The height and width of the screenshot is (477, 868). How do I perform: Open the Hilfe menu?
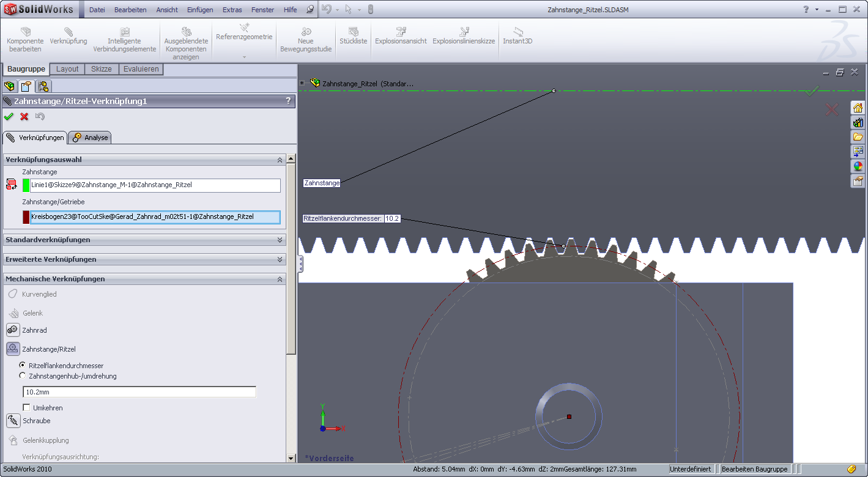[x=291, y=10]
